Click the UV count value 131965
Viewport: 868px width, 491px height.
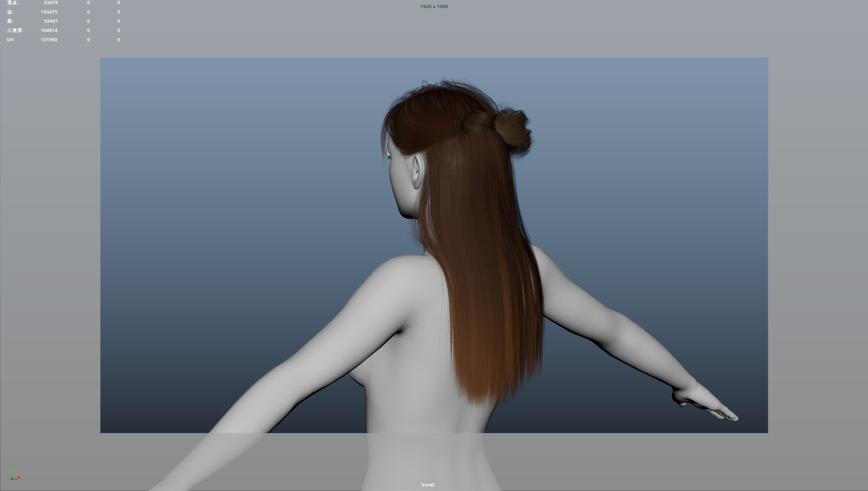[49, 40]
